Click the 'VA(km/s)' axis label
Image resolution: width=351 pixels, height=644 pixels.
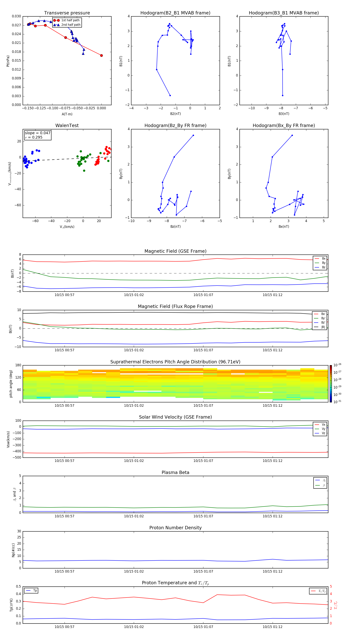click(x=67, y=227)
